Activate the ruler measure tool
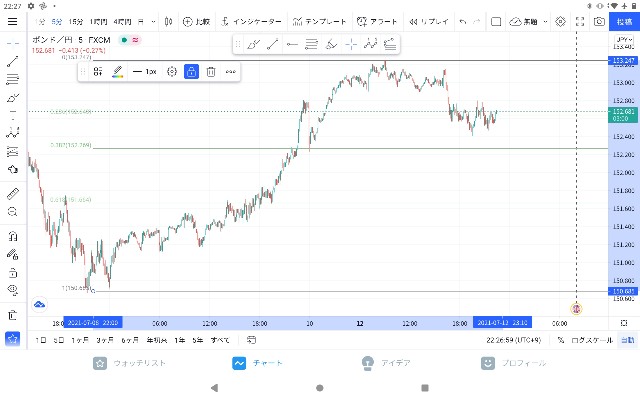The height and width of the screenshot is (400, 640). click(x=13, y=193)
